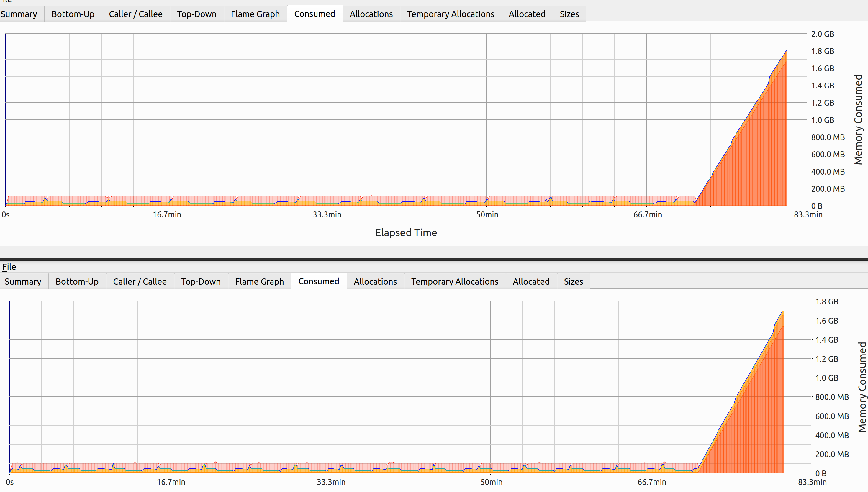Select the Top-Down tab in top window
This screenshot has width=868, height=492.
click(x=196, y=14)
